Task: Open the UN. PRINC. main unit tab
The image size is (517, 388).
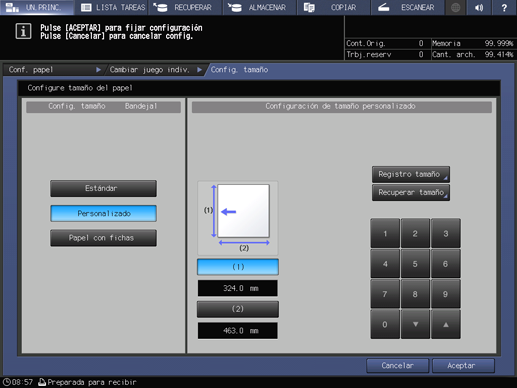Action: pyautogui.click(x=37, y=7)
